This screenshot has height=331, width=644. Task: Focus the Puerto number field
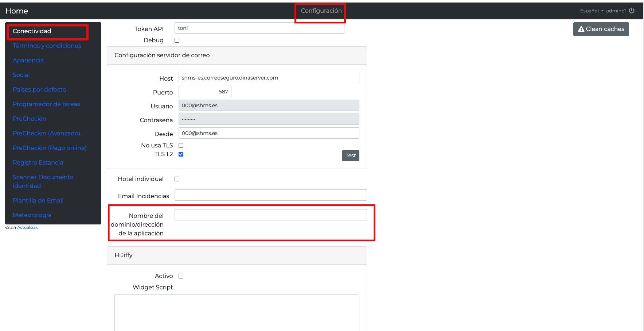coord(205,92)
